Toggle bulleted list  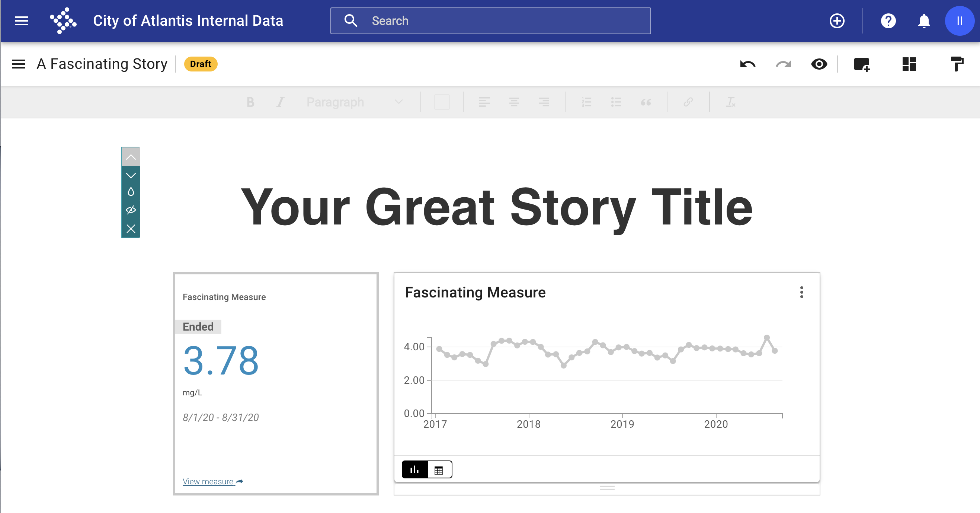point(616,102)
